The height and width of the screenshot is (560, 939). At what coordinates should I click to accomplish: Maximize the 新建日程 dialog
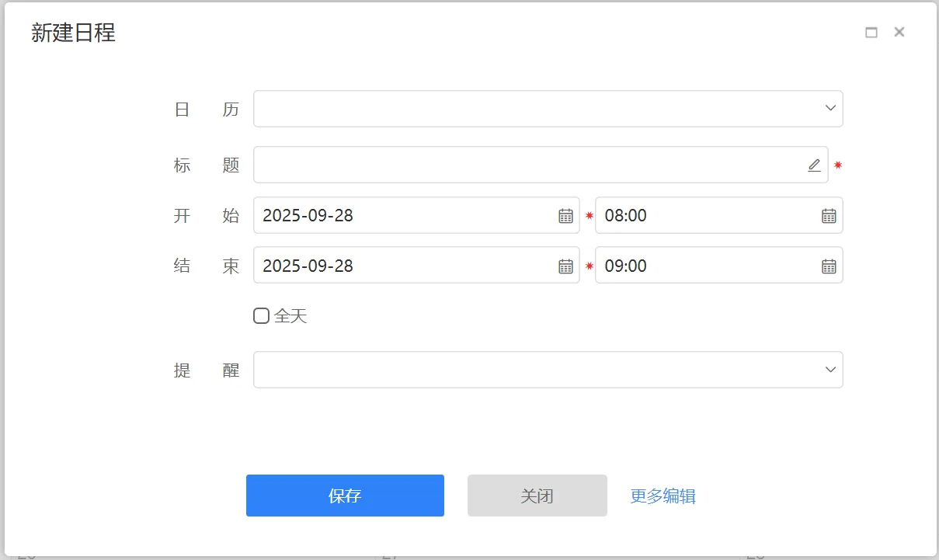[871, 33]
